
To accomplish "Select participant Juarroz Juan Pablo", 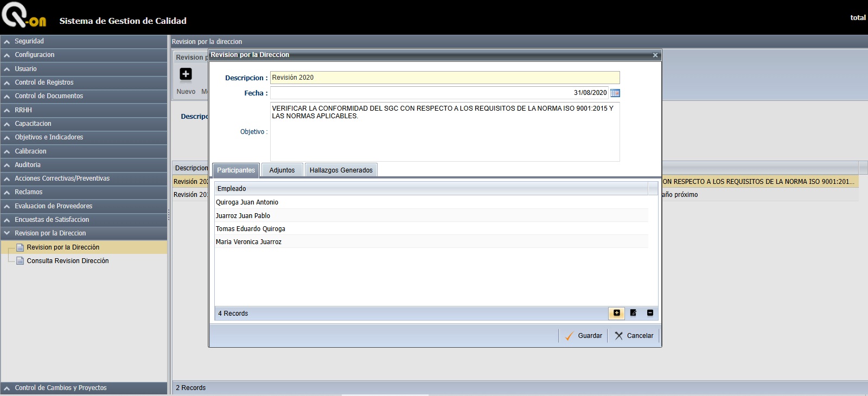I will [x=431, y=215].
